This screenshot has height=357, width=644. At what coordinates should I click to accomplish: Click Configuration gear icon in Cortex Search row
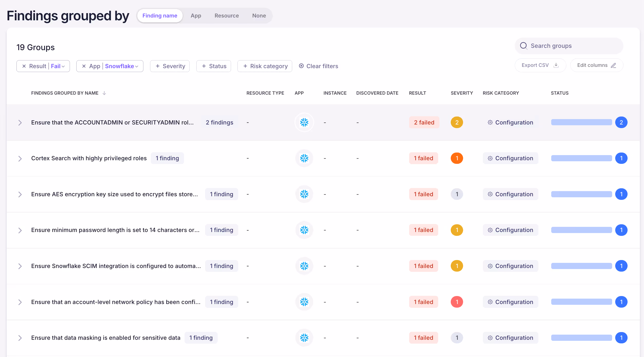coord(490,158)
